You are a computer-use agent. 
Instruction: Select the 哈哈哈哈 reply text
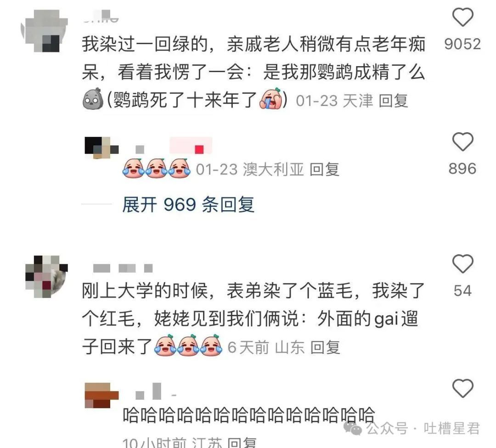click(248, 415)
